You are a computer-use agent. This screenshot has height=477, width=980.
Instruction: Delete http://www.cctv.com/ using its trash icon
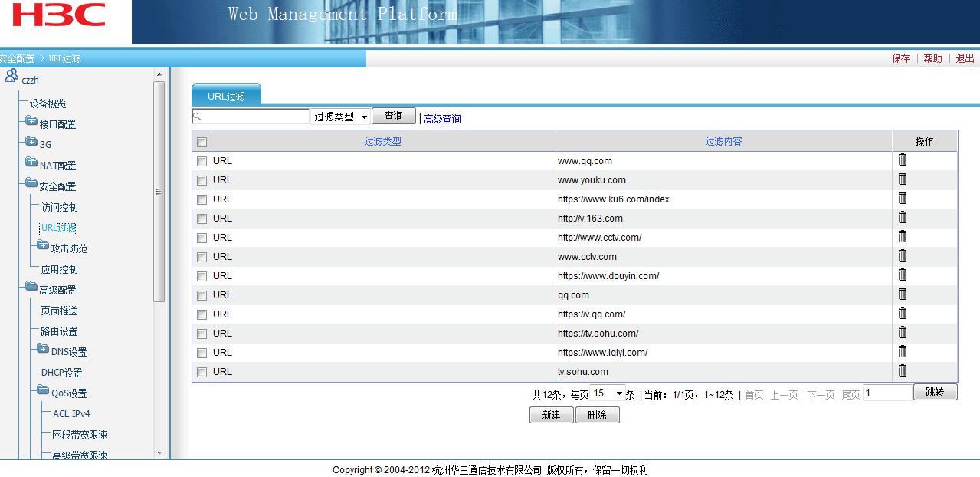click(x=903, y=236)
